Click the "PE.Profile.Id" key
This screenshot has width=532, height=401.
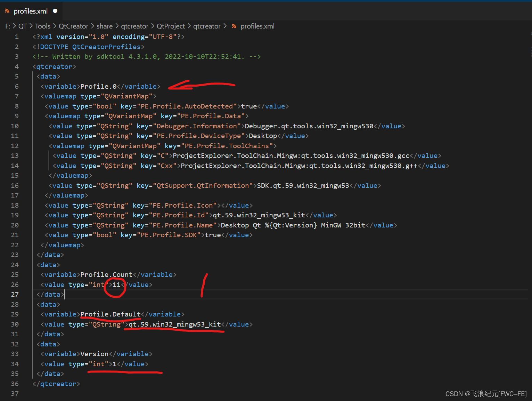pos(179,215)
